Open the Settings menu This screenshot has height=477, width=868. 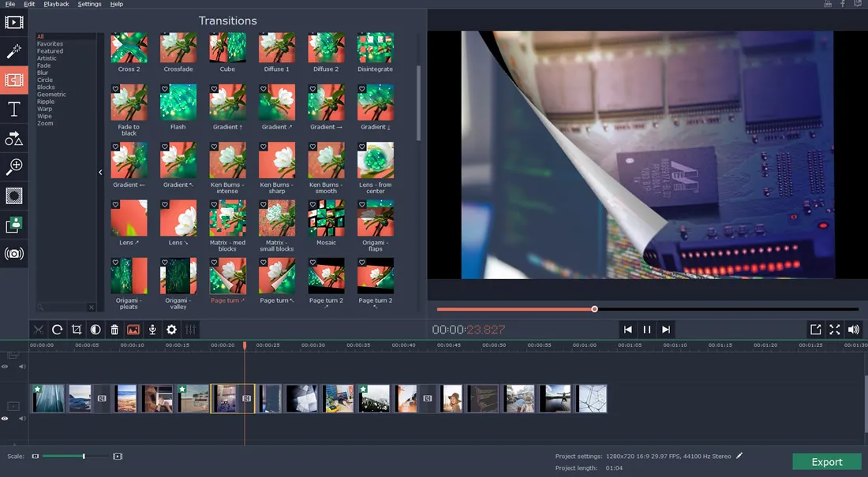pyautogui.click(x=89, y=4)
